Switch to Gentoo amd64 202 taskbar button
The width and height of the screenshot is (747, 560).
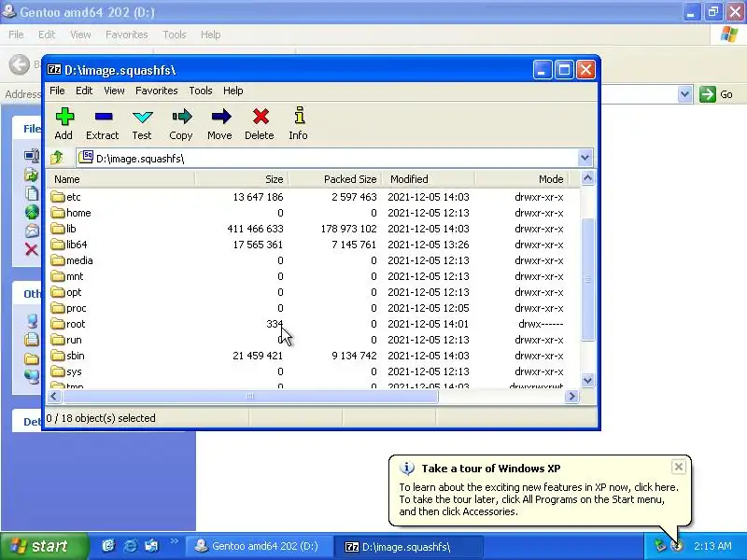pos(258,546)
